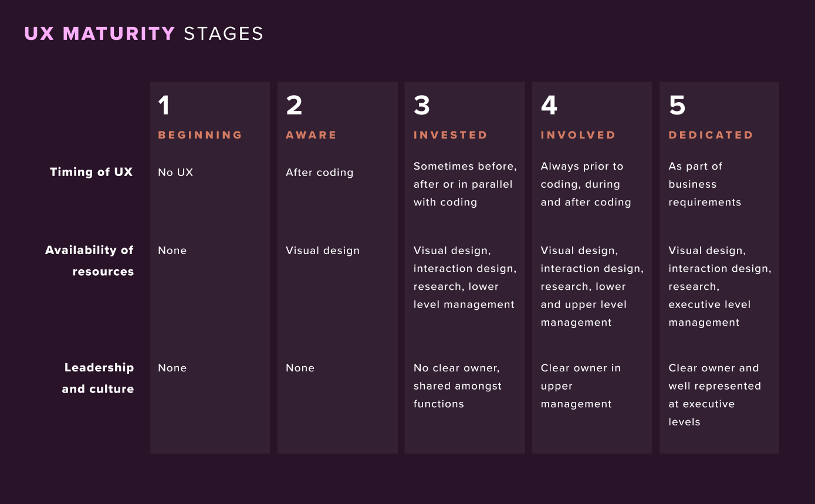
Task: Click the large number 5
Action: pyautogui.click(x=677, y=106)
